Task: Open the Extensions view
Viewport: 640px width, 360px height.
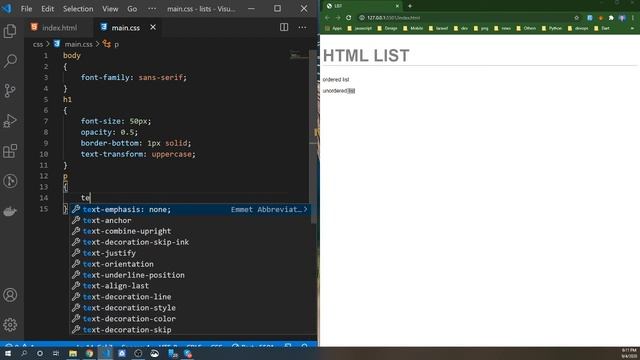Action: click(x=10, y=151)
